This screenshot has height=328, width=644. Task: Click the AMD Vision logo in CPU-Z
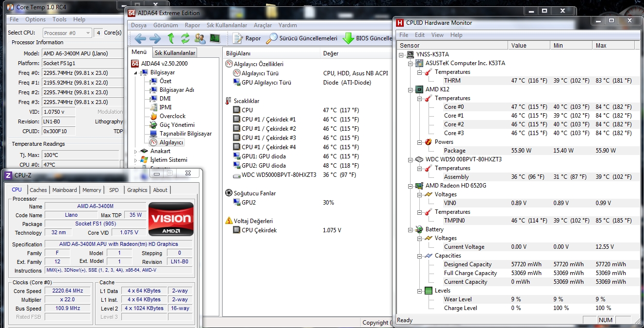coord(171,219)
